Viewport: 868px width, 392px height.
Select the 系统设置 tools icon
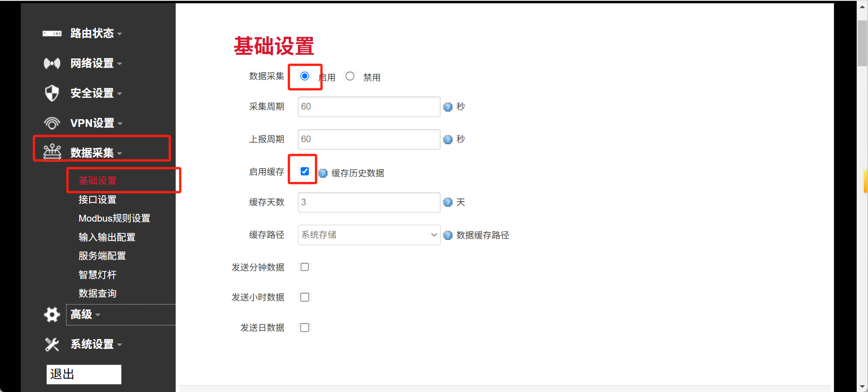(x=52, y=344)
